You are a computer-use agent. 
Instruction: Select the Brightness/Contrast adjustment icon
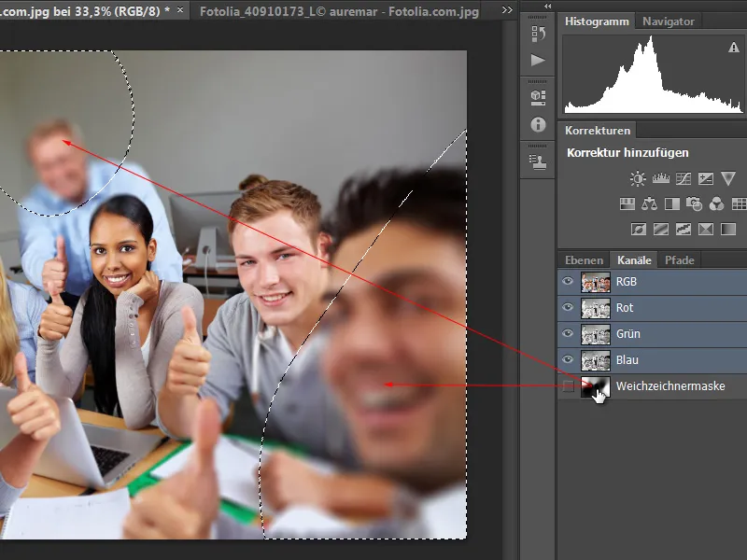637,178
